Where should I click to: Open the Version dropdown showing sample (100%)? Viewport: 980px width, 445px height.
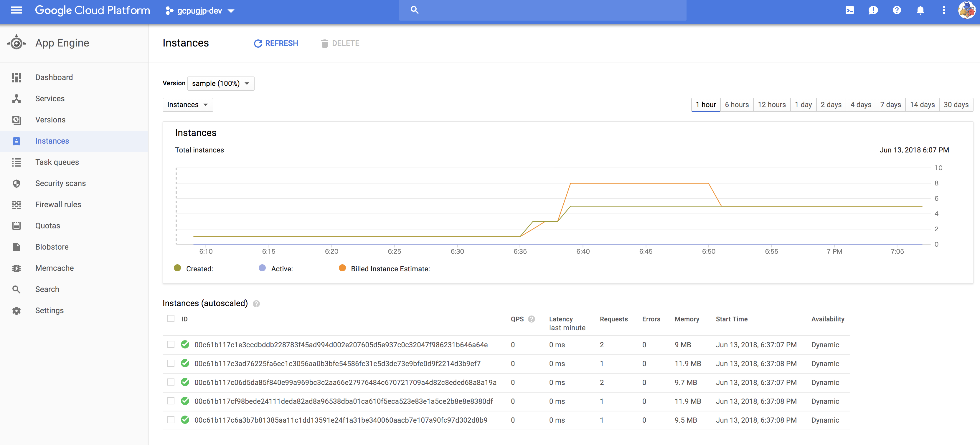221,83
